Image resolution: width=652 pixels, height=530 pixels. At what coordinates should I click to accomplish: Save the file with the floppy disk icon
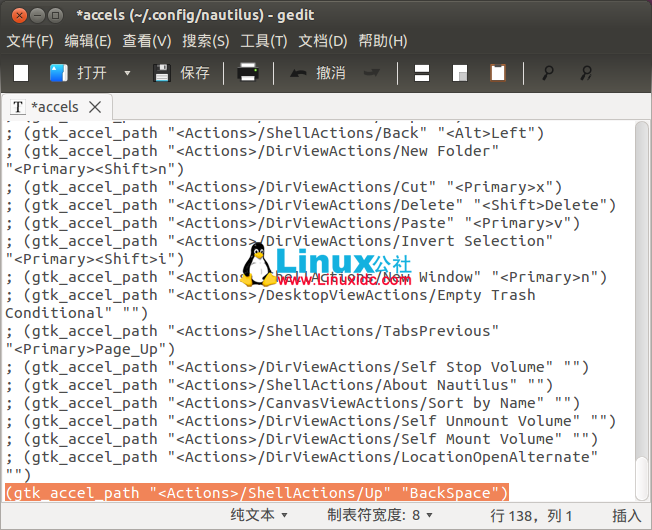pos(161,73)
